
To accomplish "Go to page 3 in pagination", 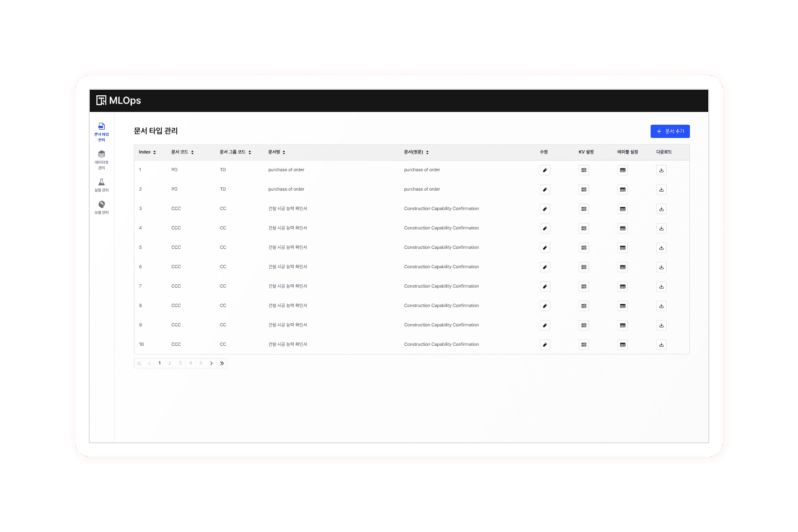I will [180, 364].
